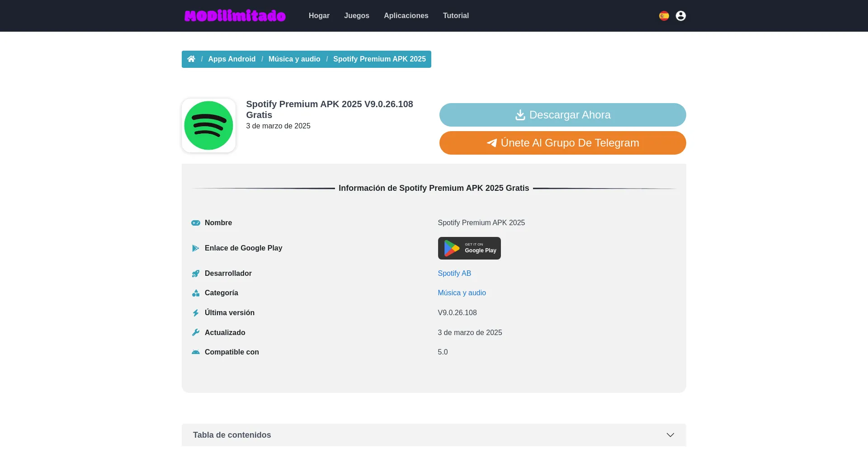Go to Apps Android breadcrumb

point(232,59)
